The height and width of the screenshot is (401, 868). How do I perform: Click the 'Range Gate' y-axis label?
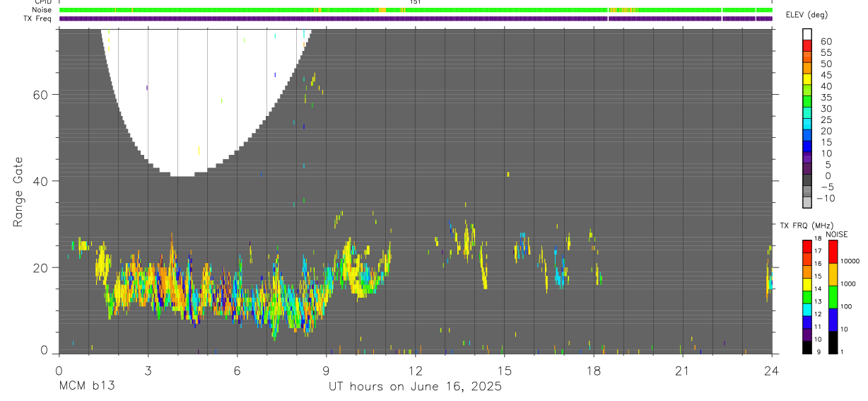point(18,192)
